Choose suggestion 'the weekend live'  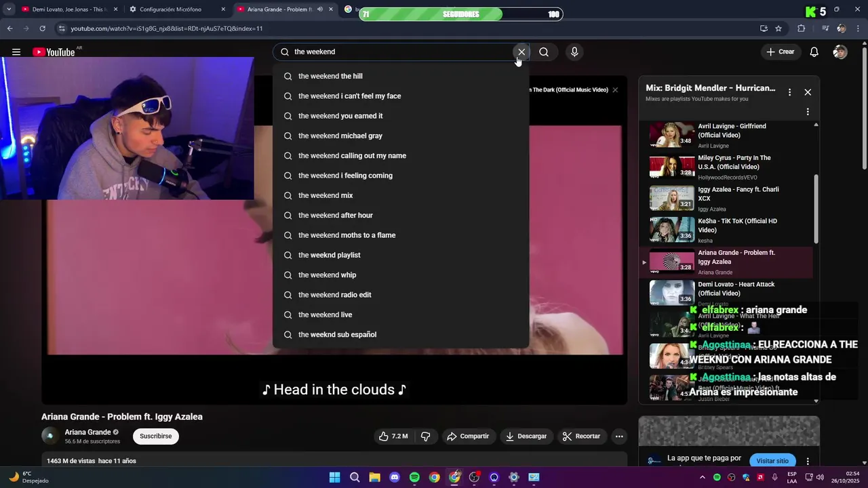pos(401,315)
